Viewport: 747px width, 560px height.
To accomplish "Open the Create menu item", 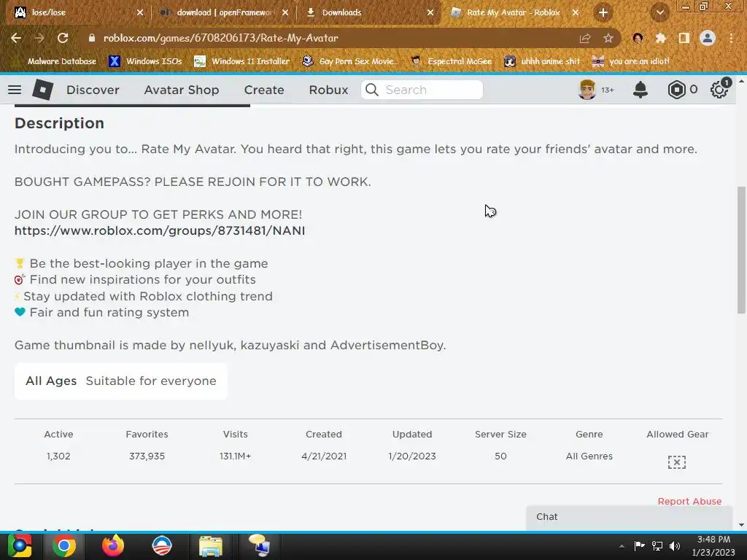I will 264,90.
